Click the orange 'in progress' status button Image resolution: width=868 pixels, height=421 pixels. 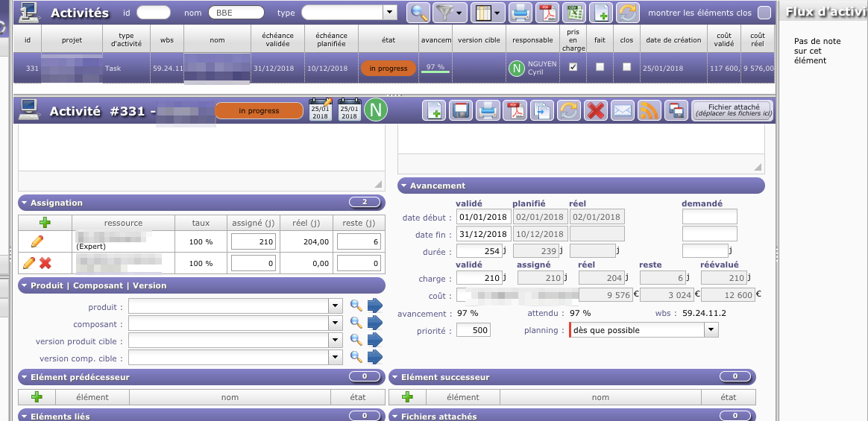pyautogui.click(x=259, y=111)
